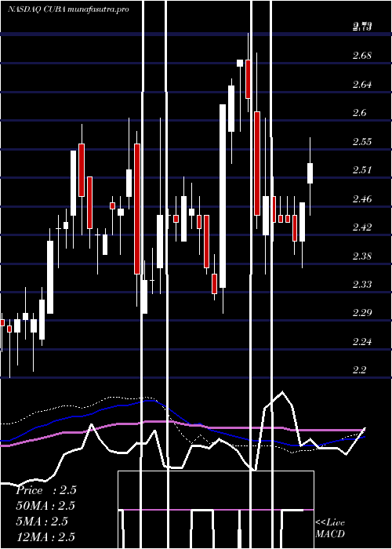Click the 2.55 price axis label

click(362, 141)
